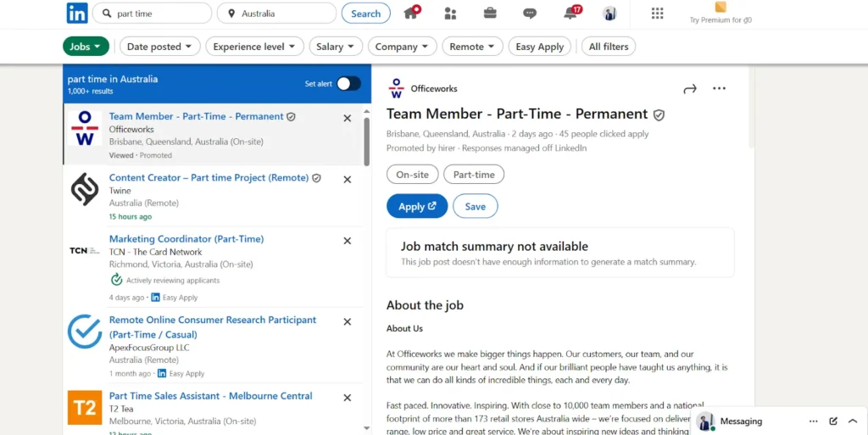Open Team Member - Part-Time - Permanent listing

click(196, 116)
